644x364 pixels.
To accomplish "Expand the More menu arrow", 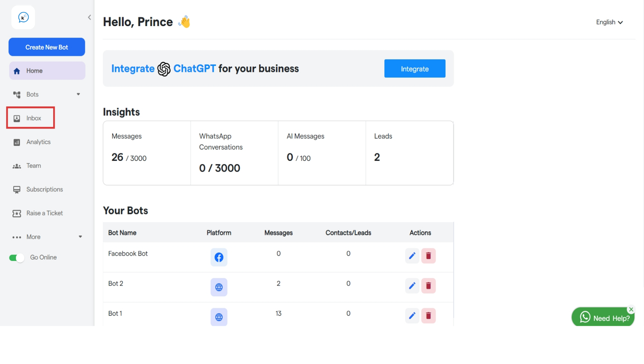I will click(x=80, y=237).
